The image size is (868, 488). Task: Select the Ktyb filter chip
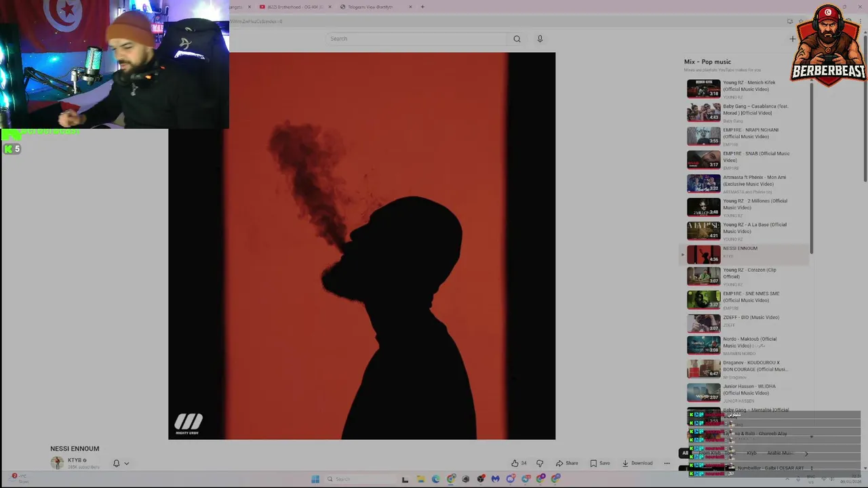[751, 453]
